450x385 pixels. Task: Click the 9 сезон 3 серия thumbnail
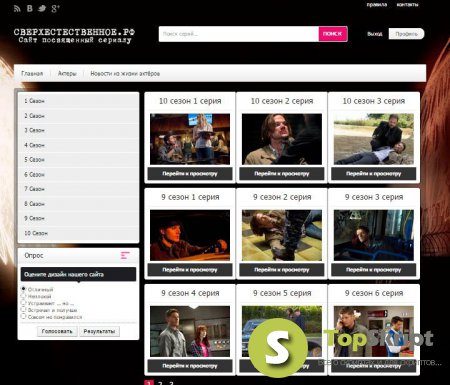(374, 235)
